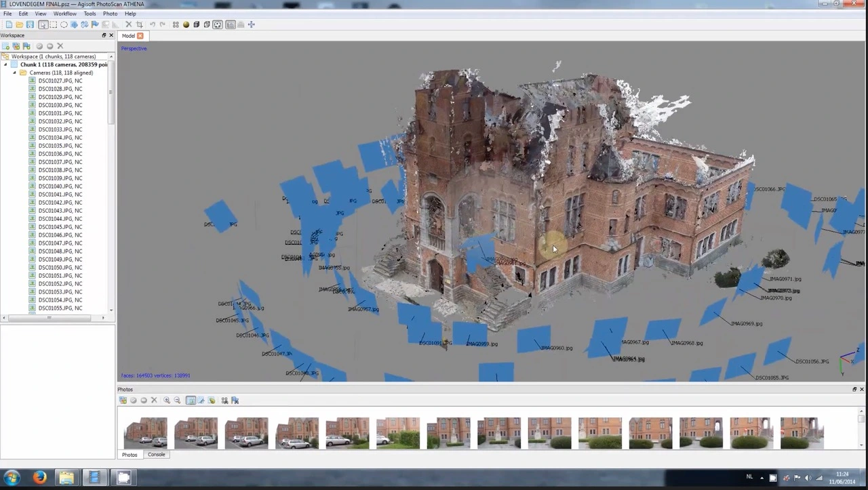Viewport: 868px width, 490px height.
Task: Toggle Show Cameras in toolbar
Action: pos(231,24)
